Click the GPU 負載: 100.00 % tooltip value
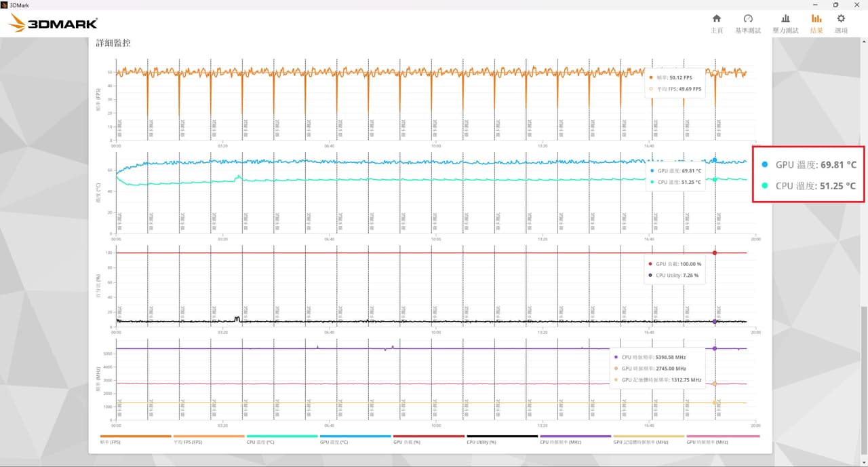The height and width of the screenshot is (467, 868). [x=678, y=264]
